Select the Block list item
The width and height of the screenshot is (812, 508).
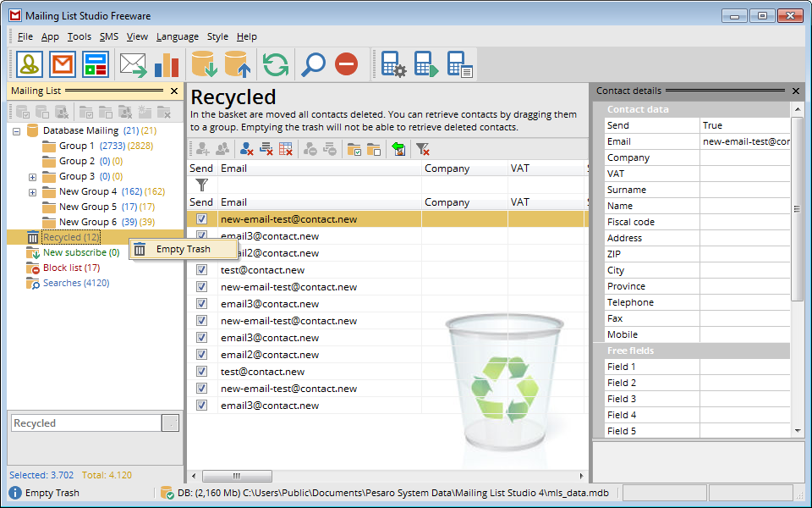point(71,268)
